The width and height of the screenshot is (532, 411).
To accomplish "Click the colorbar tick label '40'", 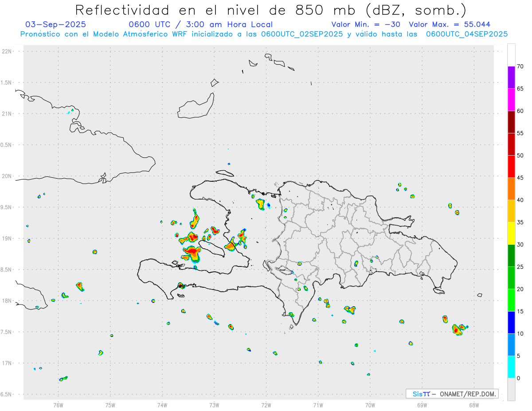I will click(520, 200).
